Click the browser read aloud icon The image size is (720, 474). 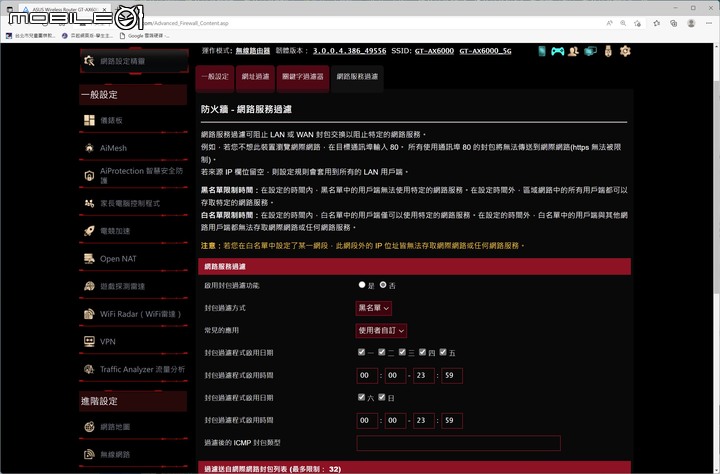pyautogui.click(x=609, y=23)
